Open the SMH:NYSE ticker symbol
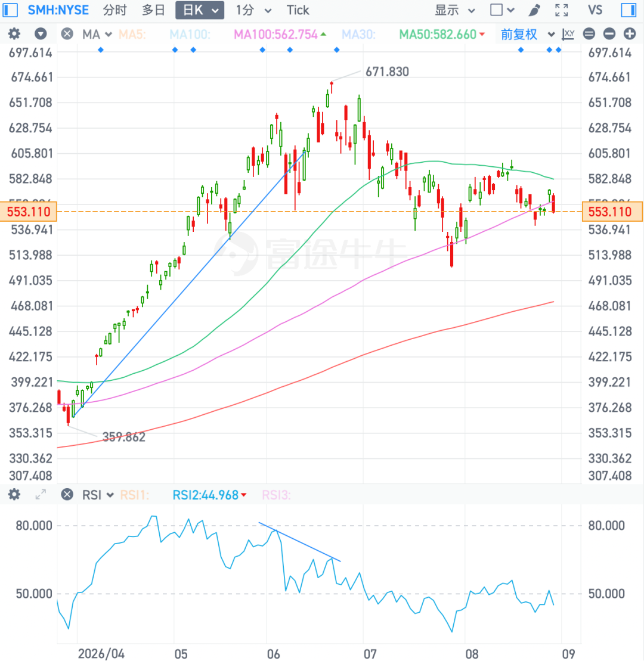 (58, 10)
